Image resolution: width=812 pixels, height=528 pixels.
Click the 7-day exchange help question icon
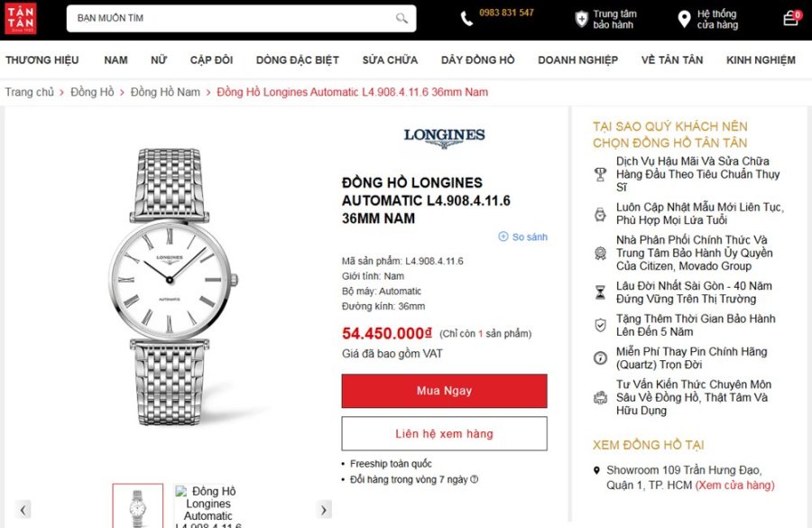pyautogui.click(x=475, y=479)
